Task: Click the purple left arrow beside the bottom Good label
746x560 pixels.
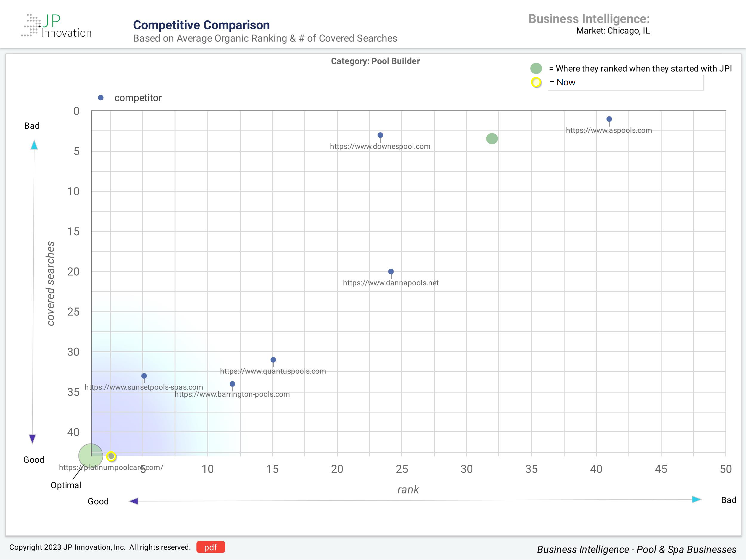Action: click(134, 501)
